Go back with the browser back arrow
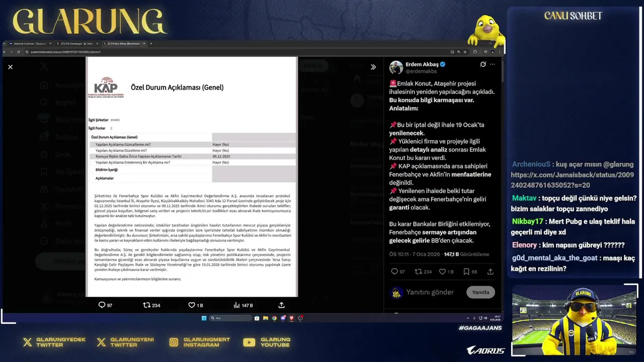The height and width of the screenshot is (362, 644). coord(5,52)
